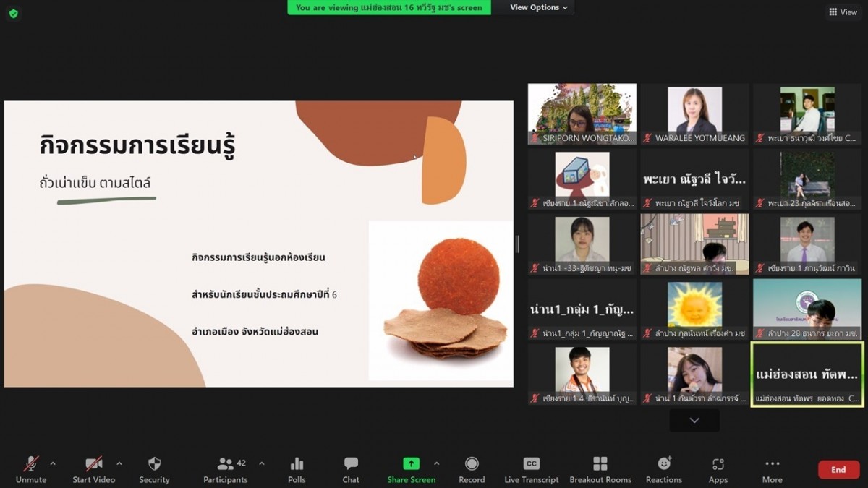
Task: Click the red End meeting button
Action: click(838, 470)
